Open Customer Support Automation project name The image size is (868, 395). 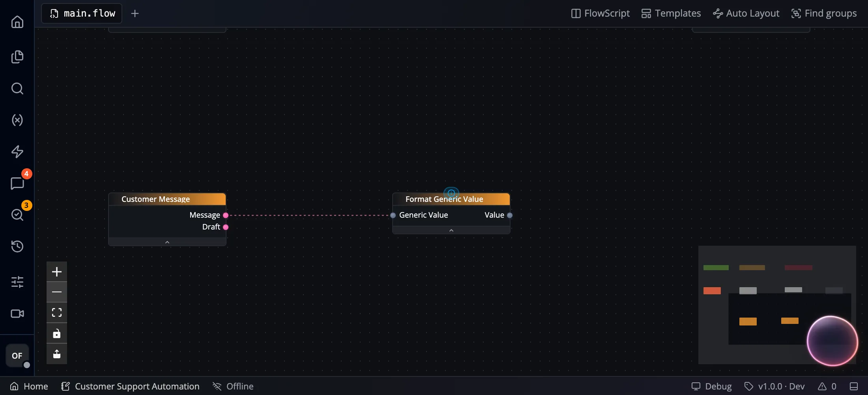(x=130, y=386)
